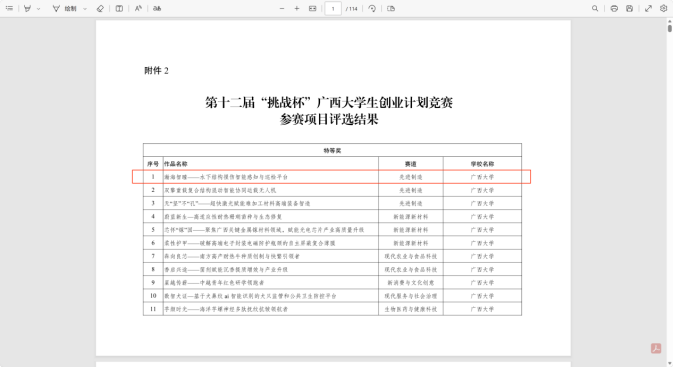Click the vertical scrollbar thumb
673x367 pixels.
pyautogui.click(x=670, y=28)
